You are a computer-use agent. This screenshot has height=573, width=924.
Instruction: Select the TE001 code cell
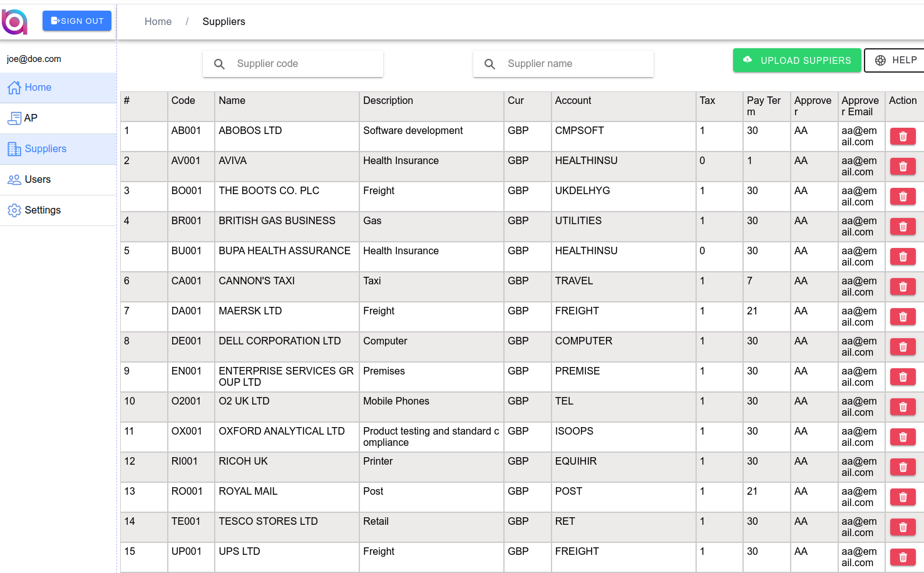(x=191, y=527)
